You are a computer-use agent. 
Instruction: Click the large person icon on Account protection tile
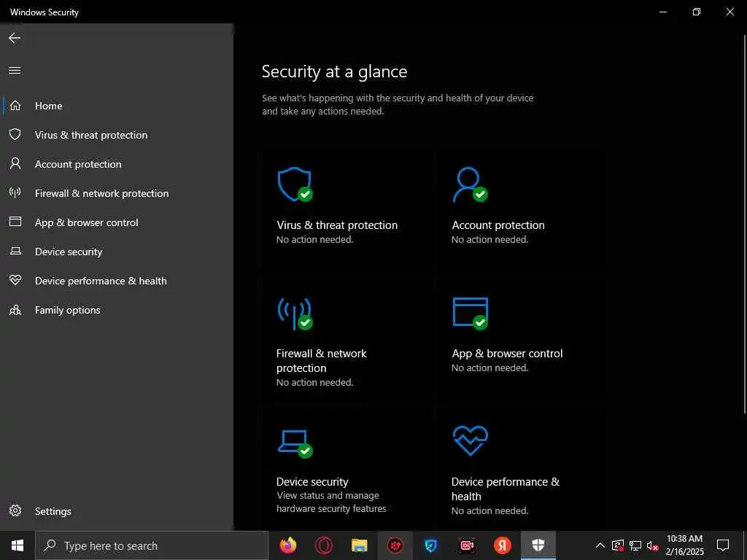(x=470, y=184)
